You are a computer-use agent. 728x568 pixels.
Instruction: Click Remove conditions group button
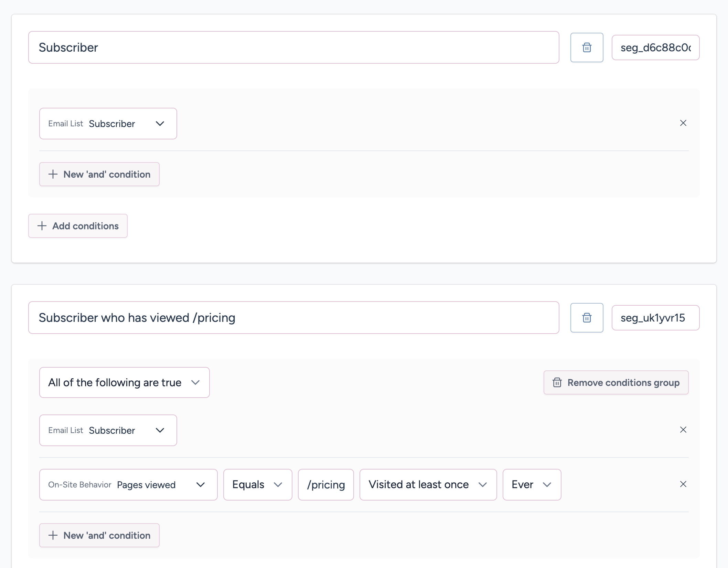[616, 382]
